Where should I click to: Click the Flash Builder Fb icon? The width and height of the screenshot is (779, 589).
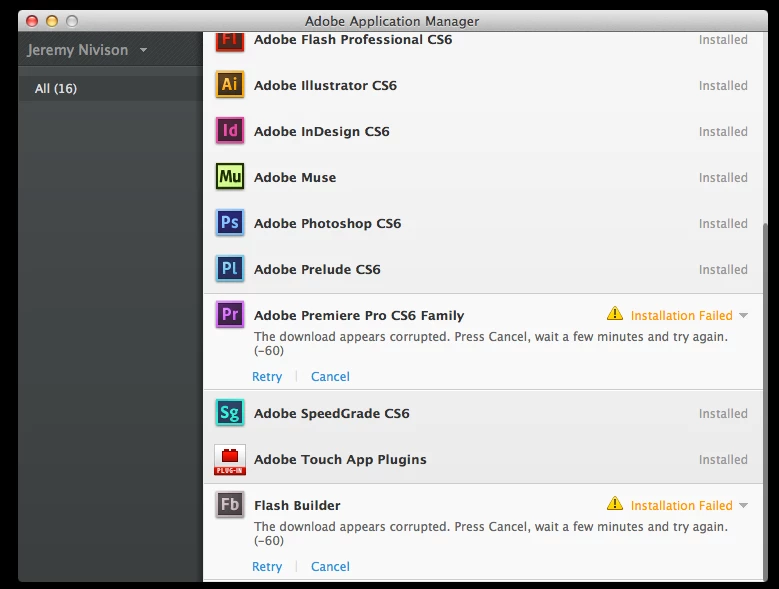click(x=230, y=504)
